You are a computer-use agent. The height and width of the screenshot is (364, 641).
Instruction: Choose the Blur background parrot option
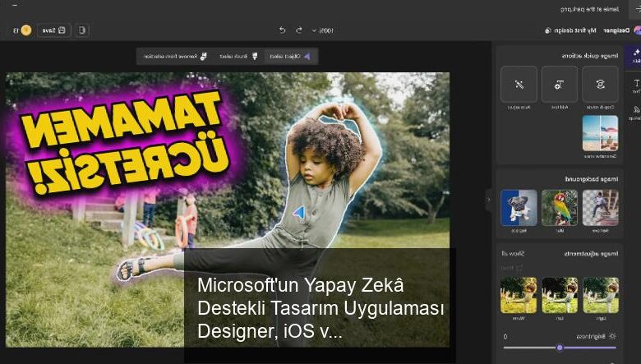[x=560, y=208]
